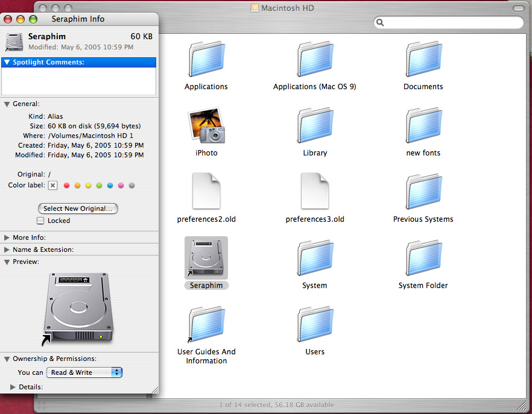This screenshot has width=532, height=414.
Task: Apply the yellow color label
Action: click(88, 186)
